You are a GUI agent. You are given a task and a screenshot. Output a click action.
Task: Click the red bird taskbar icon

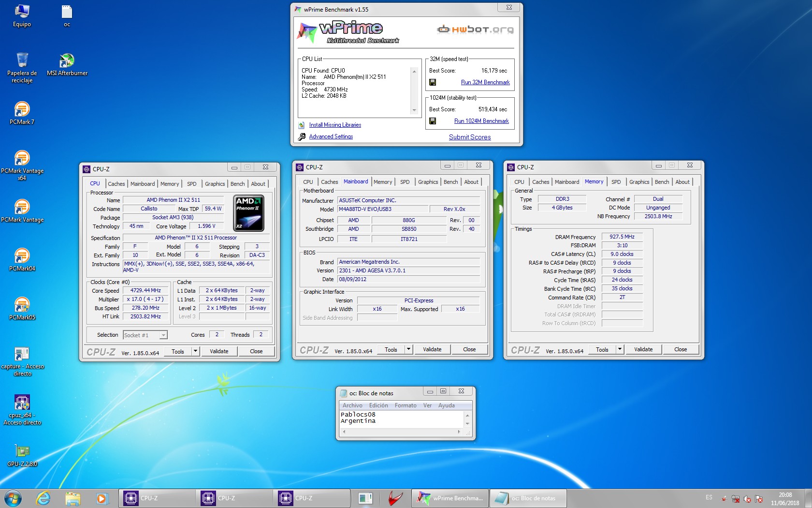pos(396,498)
